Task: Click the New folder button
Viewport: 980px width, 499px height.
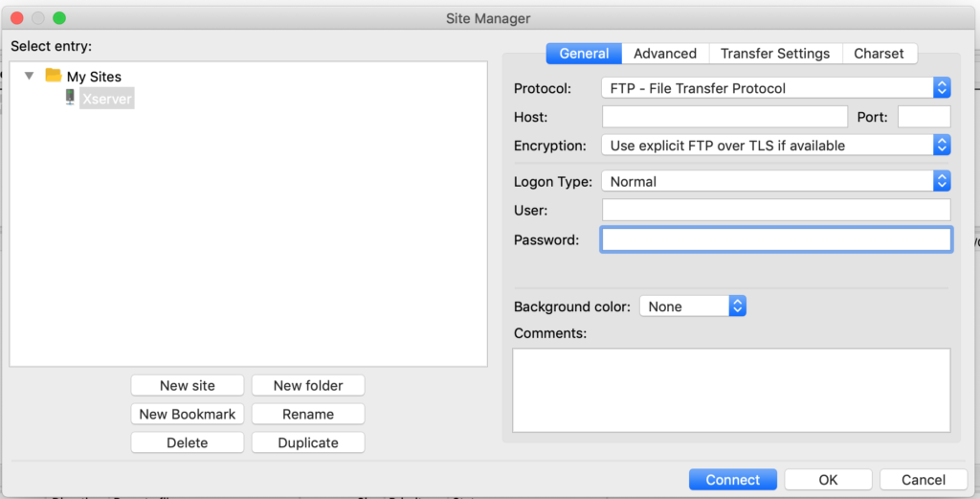Action: [x=308, y=385]
